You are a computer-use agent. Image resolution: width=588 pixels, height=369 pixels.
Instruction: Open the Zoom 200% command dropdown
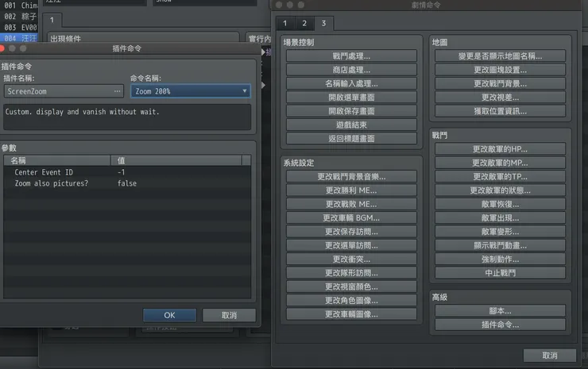[x=191, y=91]
